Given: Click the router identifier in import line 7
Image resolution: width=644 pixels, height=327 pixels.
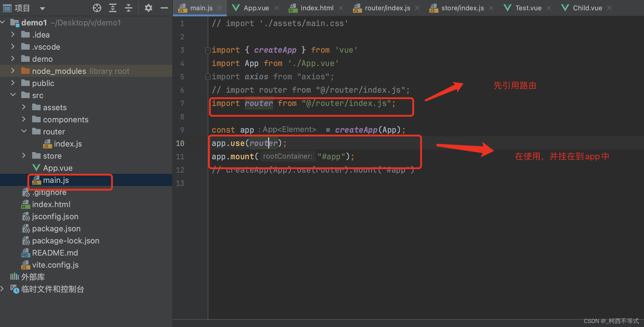Looking at the screenshot, I should [259, 103].
